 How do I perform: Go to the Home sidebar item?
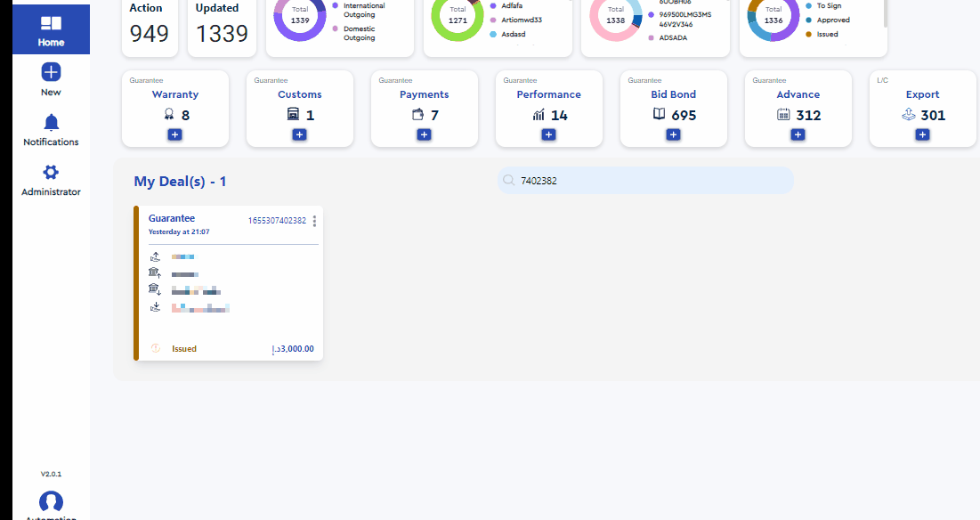pyautogui.click(x=51, y=29)
